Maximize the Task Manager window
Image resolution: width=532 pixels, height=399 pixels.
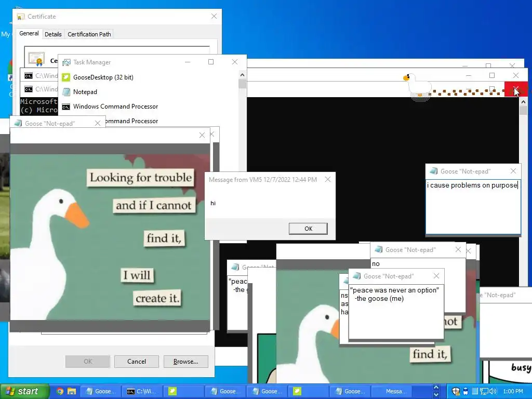(211, 62)
